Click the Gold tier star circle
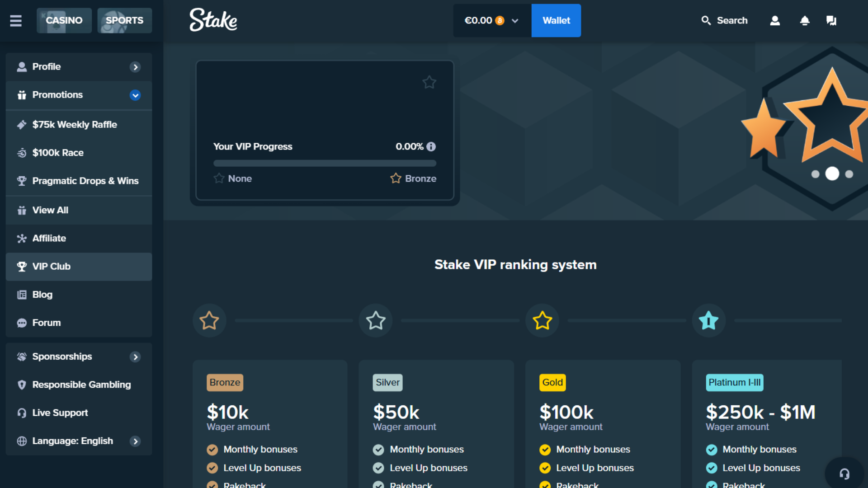The height and width of the screenshot is (488, 868). click(x=542, y=320)
